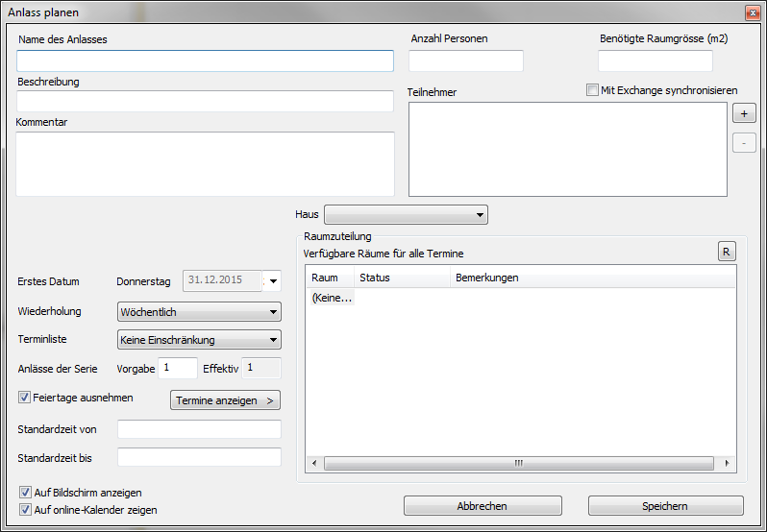Close the Anlass planen dialog
This screenshot has height=532, width=767.
(752, 13)
